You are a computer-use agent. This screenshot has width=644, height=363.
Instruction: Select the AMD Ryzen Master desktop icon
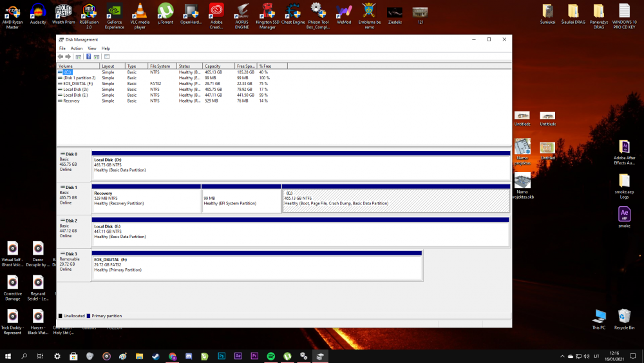click(12, 17)
